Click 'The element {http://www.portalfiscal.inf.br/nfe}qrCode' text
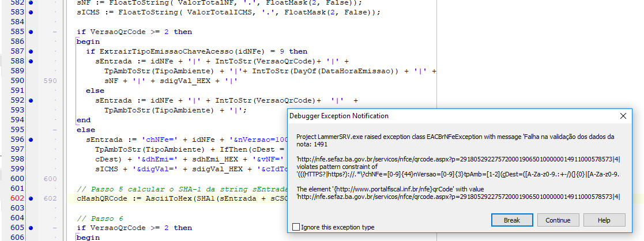 [390, 189]
